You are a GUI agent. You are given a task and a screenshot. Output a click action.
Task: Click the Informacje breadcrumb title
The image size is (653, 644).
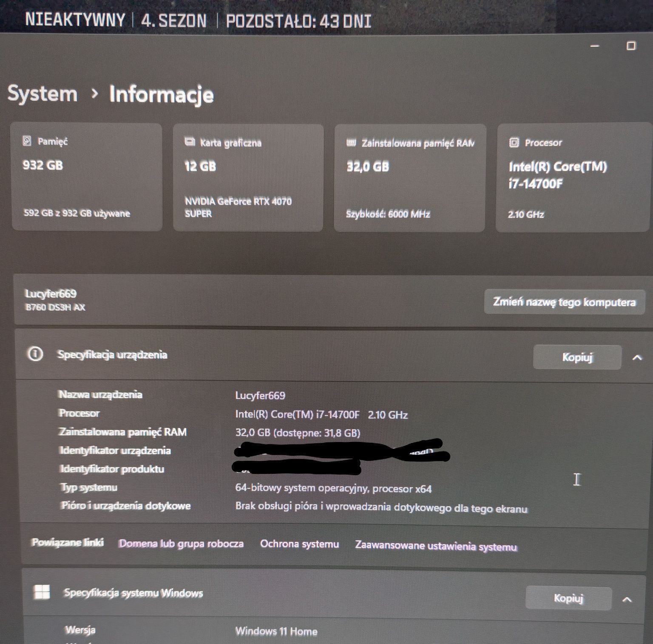[x=161, y=94]
